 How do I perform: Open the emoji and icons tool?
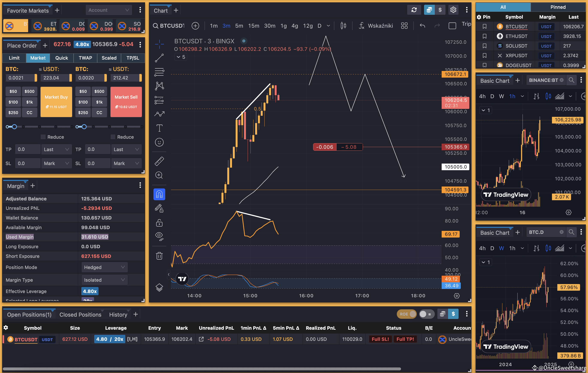(159, 142)
